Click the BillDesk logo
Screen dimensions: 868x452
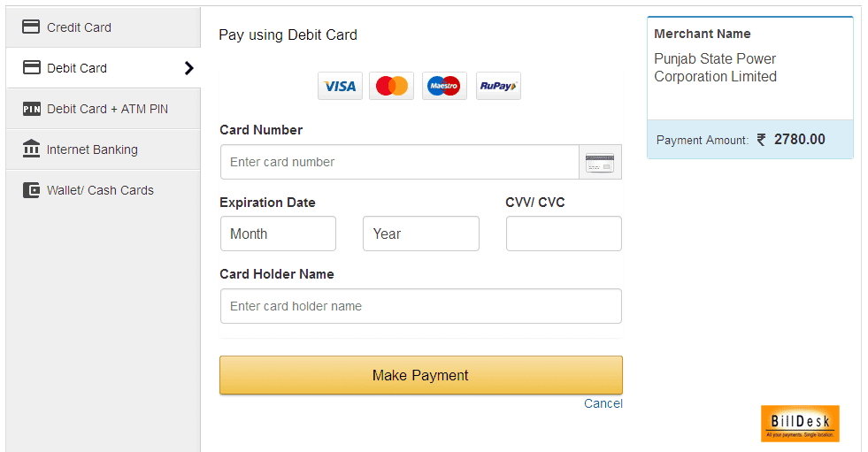click(x=800, y=424)
